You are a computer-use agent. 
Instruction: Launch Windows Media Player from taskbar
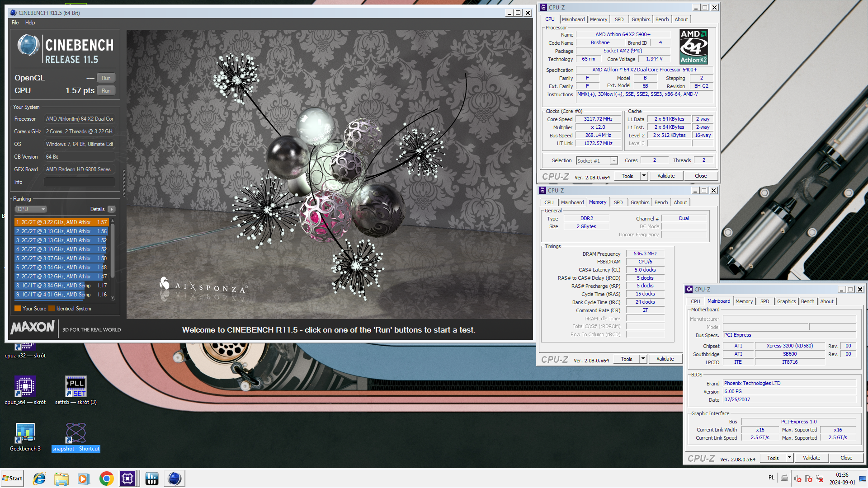coord(84,479)
